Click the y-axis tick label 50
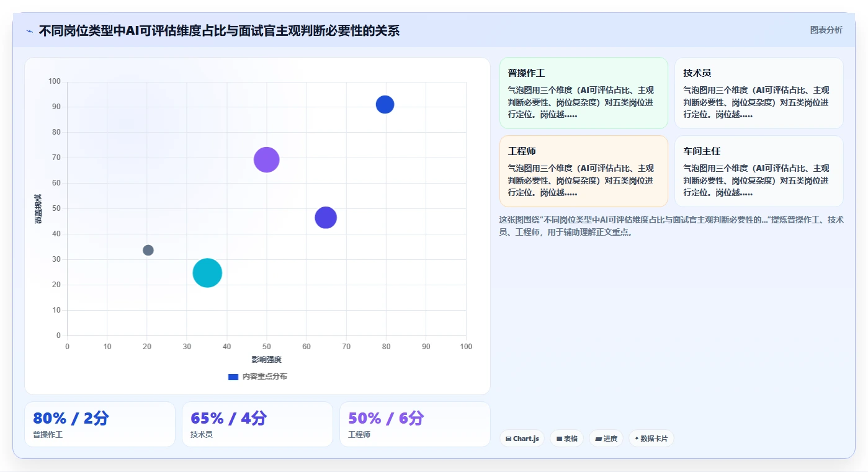868x472 pixels. [x=56, y=208]
